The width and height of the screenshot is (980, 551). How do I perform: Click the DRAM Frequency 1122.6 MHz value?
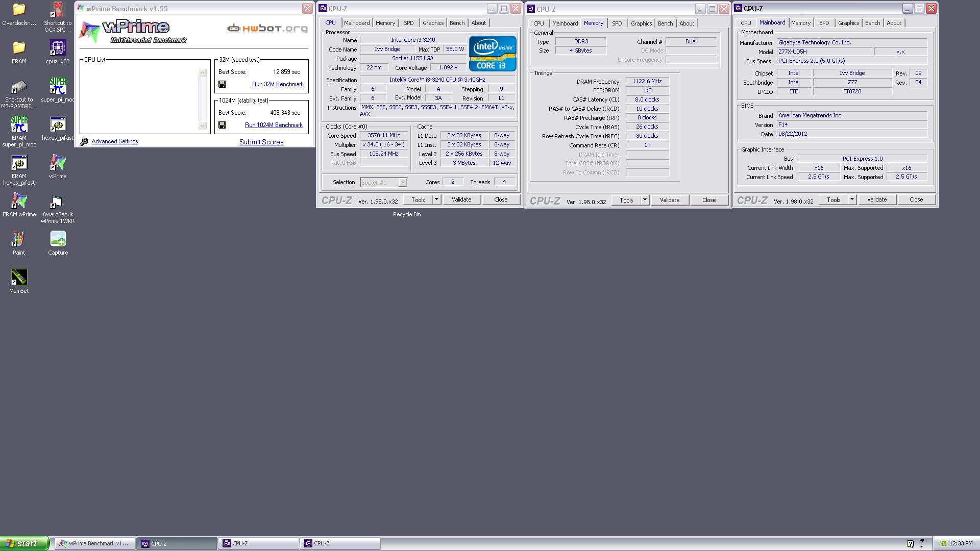[x=647, y=81]
